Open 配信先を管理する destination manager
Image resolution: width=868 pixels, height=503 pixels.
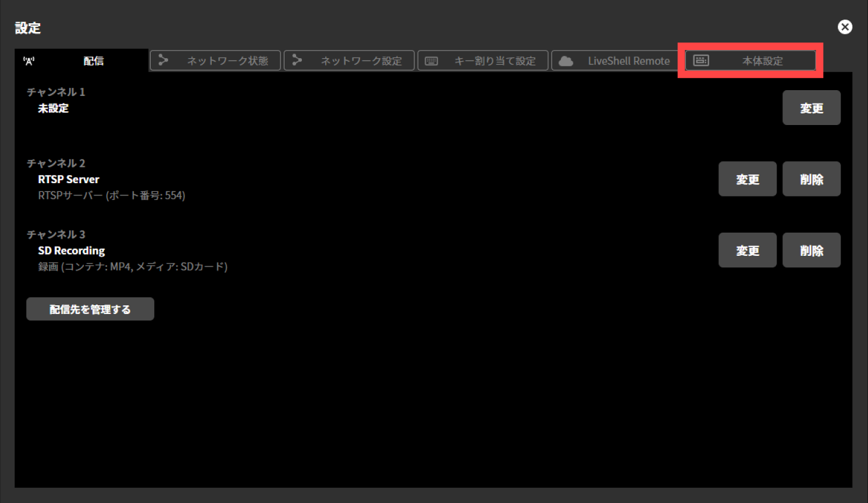(90, 309)
